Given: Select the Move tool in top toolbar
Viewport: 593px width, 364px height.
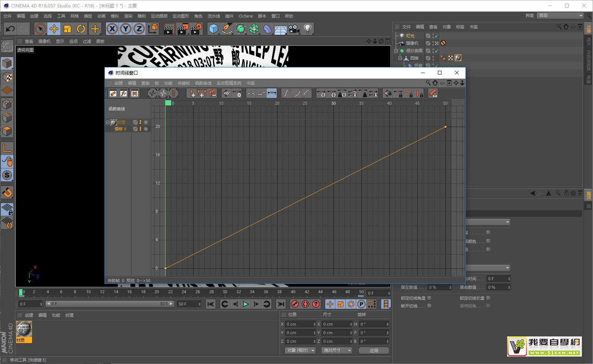Looking at the screenshot, I should click(x=54, y=29).
